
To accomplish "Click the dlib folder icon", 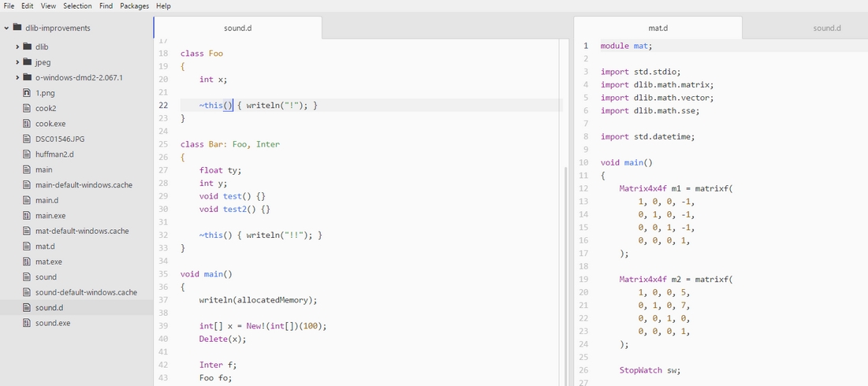I will pos(27,46).
